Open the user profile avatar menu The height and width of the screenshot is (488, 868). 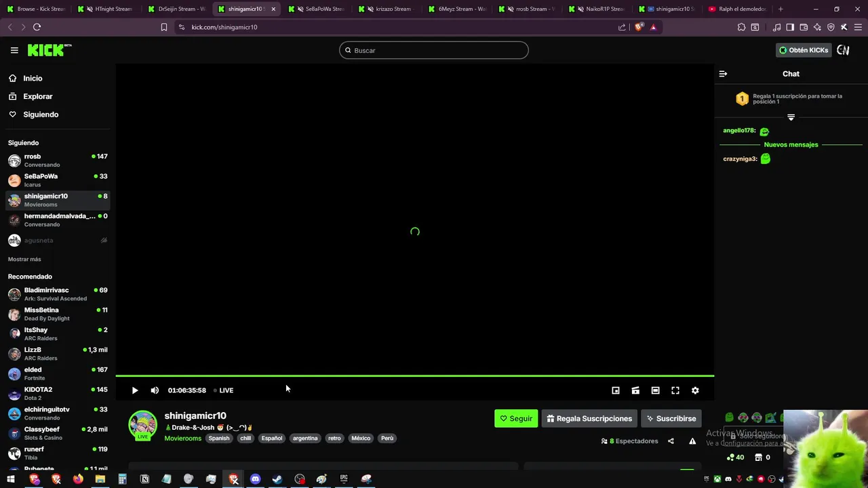tap(843, 50)
